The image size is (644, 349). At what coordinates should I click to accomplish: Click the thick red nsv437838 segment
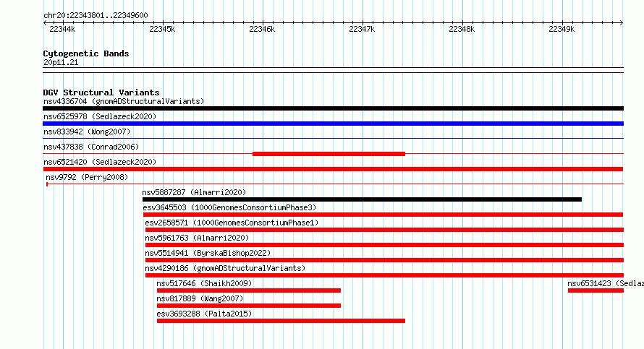tap(329, 154)
